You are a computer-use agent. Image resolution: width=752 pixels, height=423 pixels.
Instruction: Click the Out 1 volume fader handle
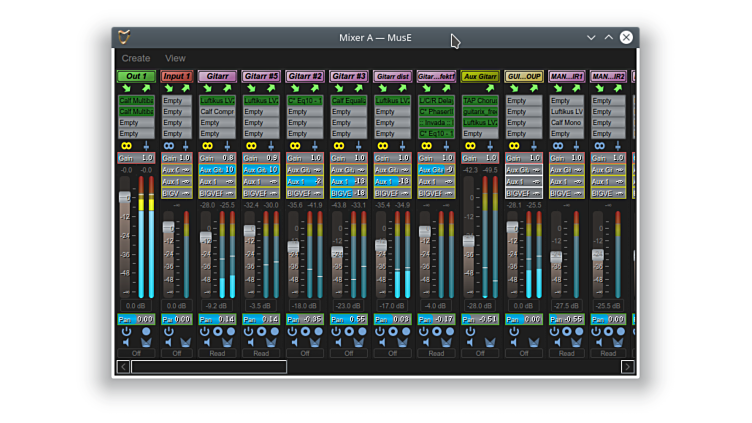(125, 197)
